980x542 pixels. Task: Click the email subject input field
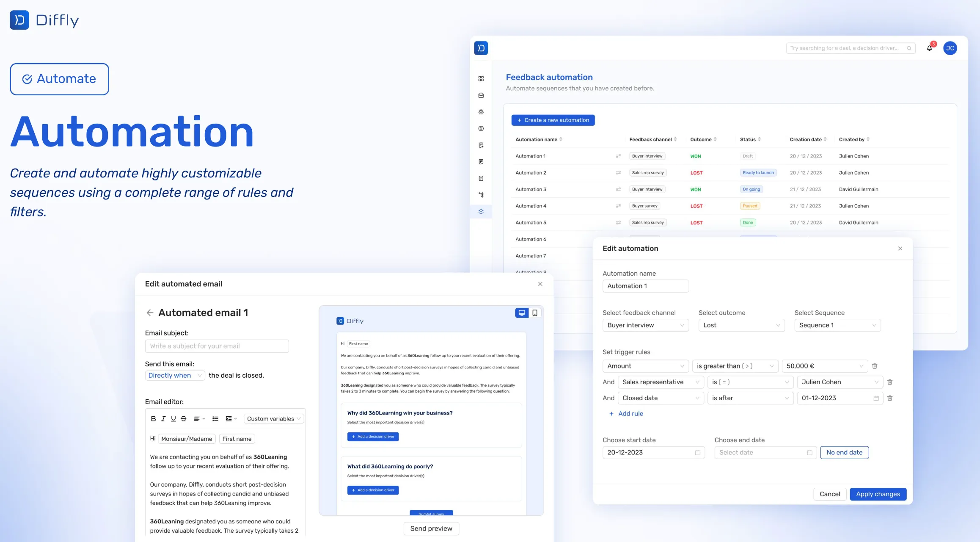[x=217, y=346]
